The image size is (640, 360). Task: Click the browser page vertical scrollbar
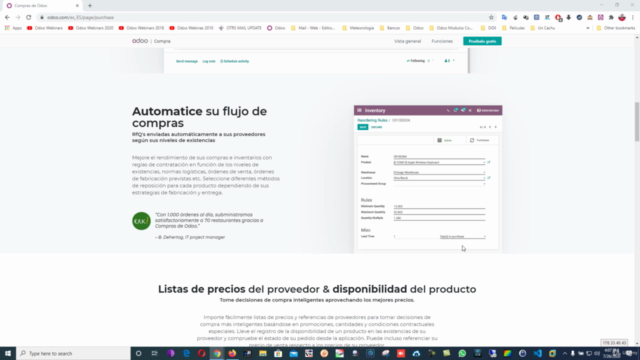click(637, 122)
